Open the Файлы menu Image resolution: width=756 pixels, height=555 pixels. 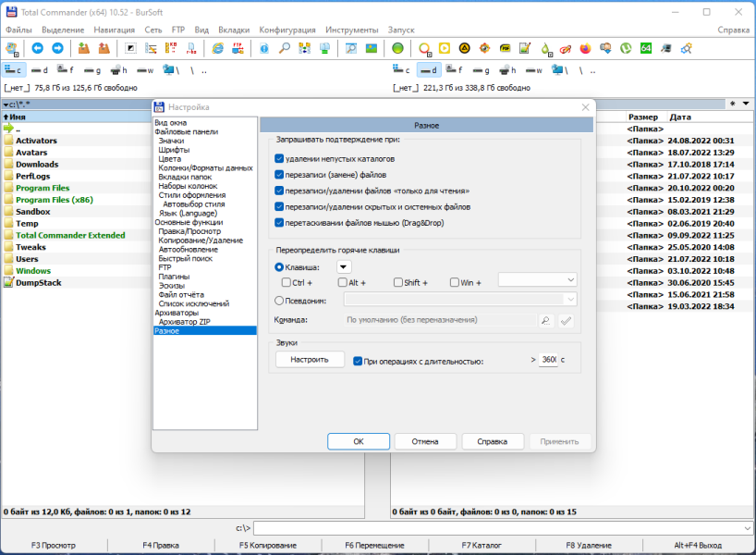[18, 30]
